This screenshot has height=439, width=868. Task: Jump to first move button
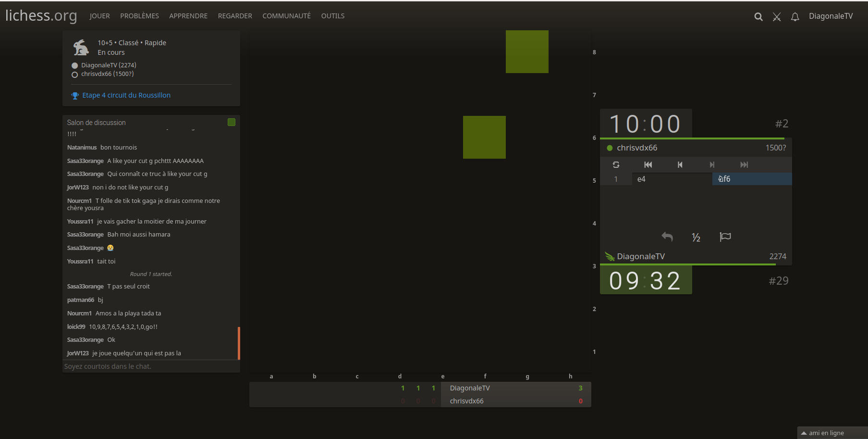click(648, 164)
